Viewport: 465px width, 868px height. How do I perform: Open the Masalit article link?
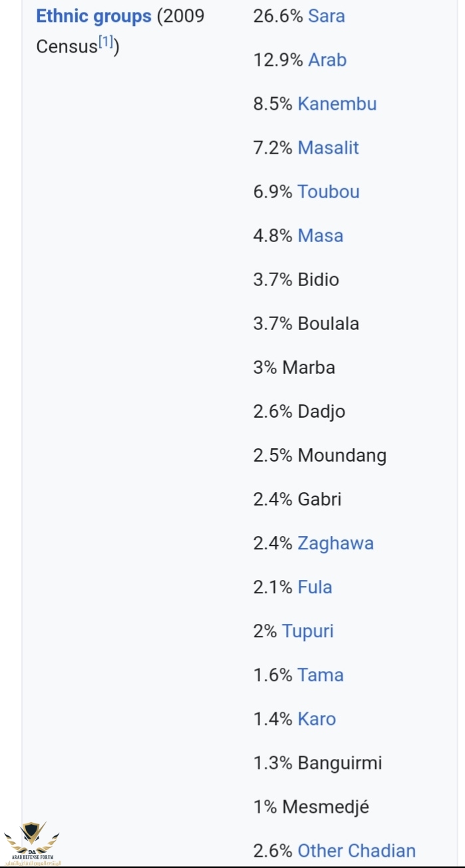click(x=328, y=148)
